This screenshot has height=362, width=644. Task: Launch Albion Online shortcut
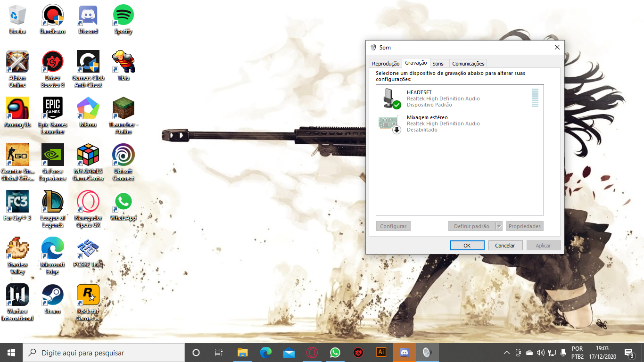click(x=17, y=69)
